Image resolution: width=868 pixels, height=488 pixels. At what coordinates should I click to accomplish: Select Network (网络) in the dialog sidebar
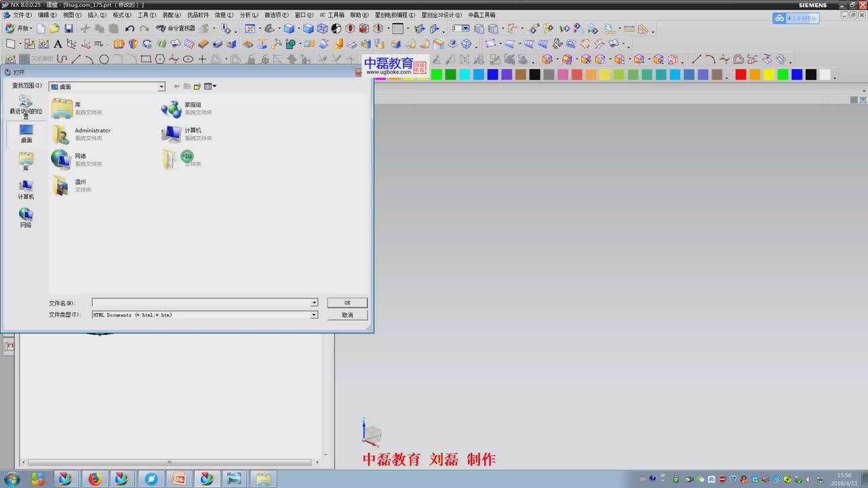pos(26,218)
